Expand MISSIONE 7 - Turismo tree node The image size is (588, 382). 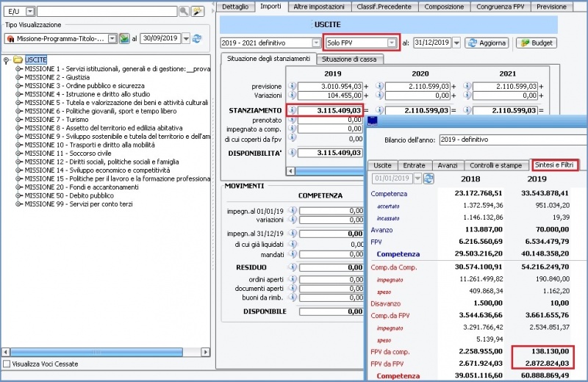pyautogui.click(x=18, y=119)
